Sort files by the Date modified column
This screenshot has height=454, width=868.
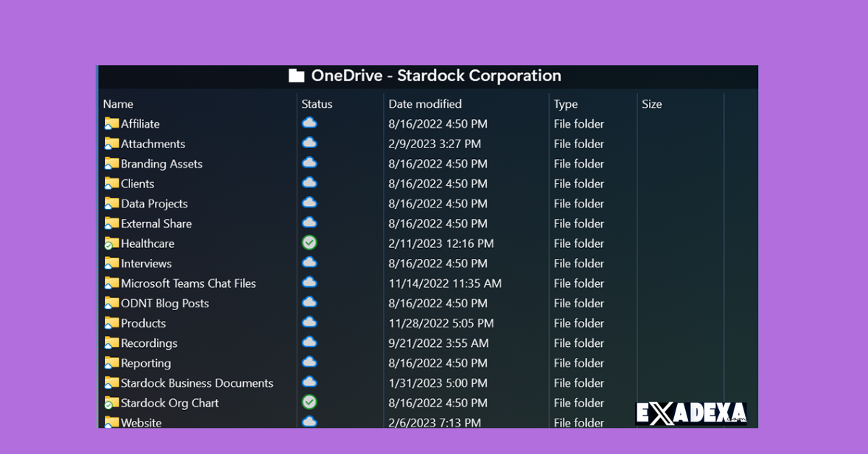[x=425, y=103]
